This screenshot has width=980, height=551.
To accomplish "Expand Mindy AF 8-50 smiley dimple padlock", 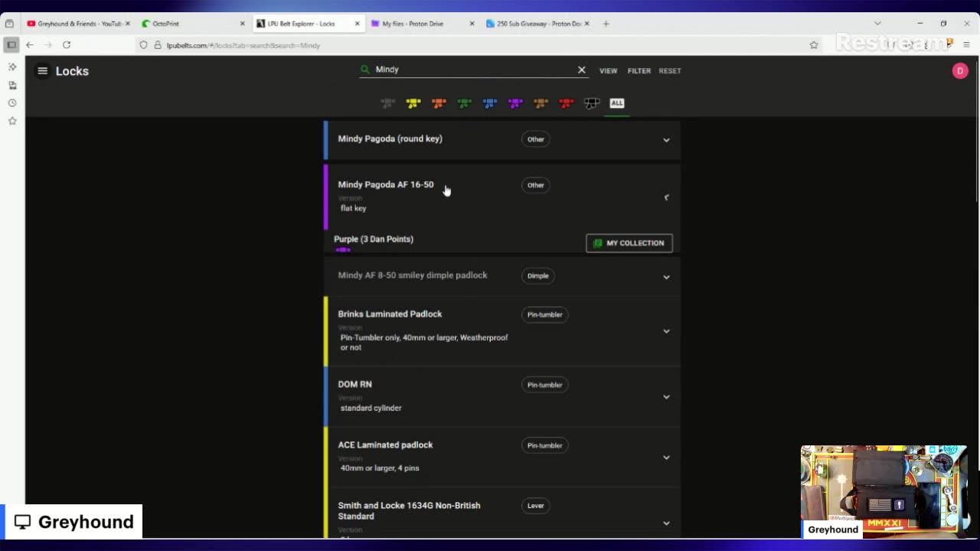I will [x=666, y=277].
